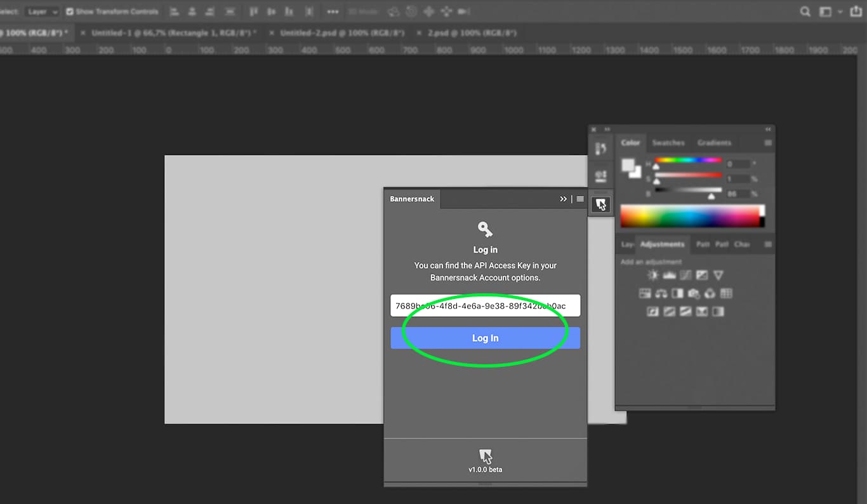Toggle Show Transform Controls checkbox
This screenshot has height=504, width=867.
click(x=70, y=11)
